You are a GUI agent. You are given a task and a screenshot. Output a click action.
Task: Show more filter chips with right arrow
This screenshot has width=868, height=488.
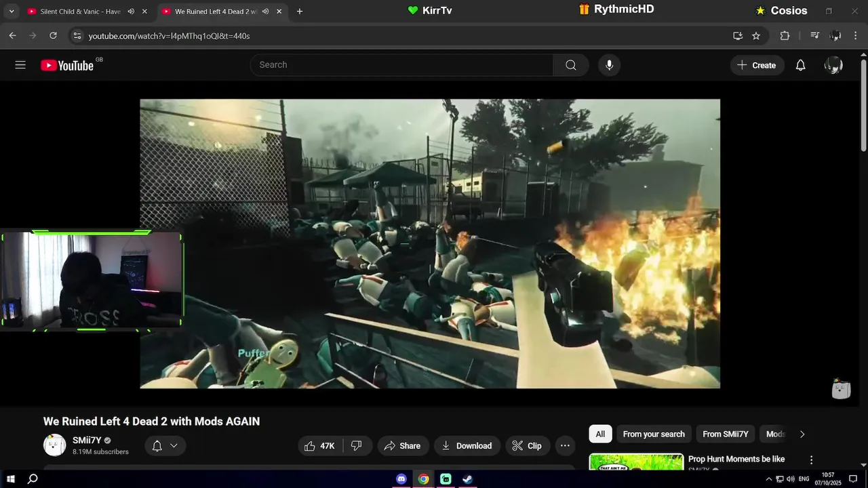[802, 434]
